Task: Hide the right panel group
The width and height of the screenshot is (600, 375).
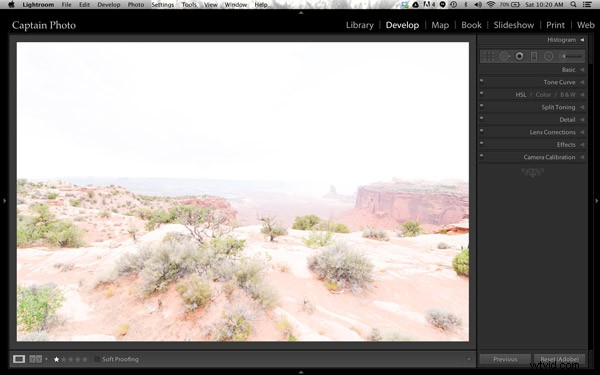Action: pos(596,201)
